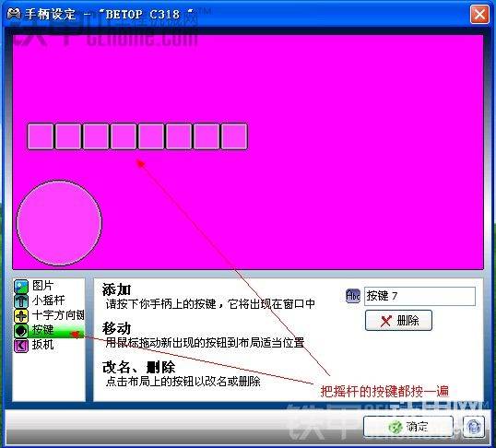Select the 小摇杆 joystick icon
The height and width of the screenshot is (448, 496).
coord(21,301)
